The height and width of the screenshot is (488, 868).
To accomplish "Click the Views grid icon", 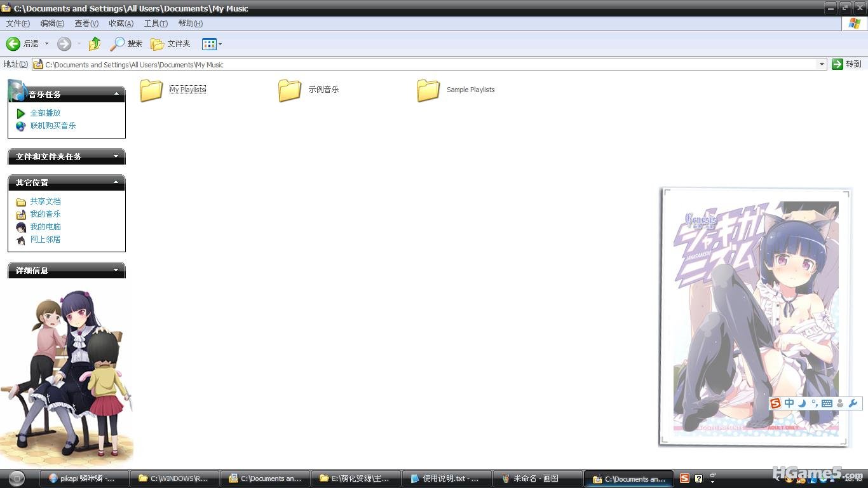I will click(209, 44).
